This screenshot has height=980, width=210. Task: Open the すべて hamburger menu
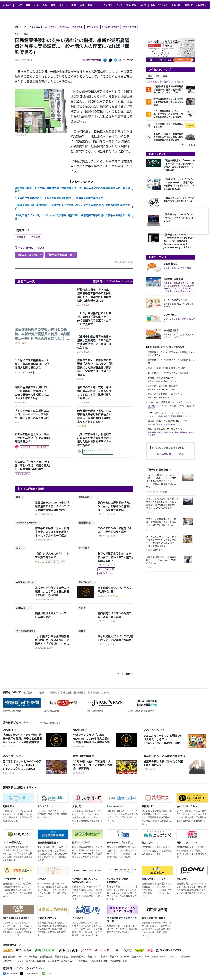click(7, 5)
